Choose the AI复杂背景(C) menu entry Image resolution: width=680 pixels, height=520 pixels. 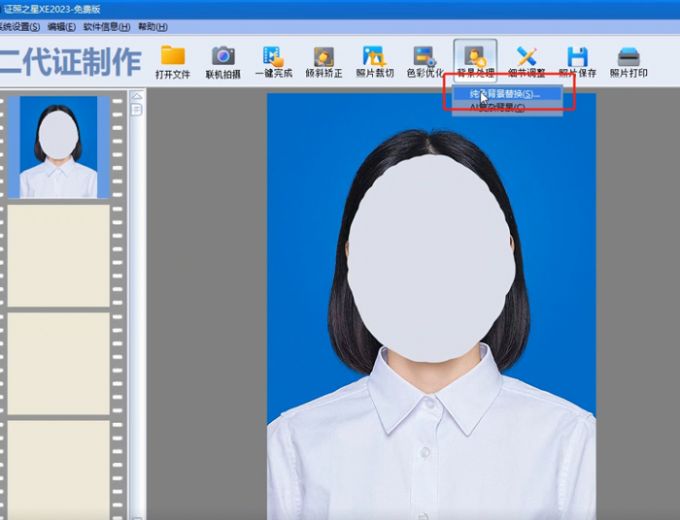pos(497,108)
